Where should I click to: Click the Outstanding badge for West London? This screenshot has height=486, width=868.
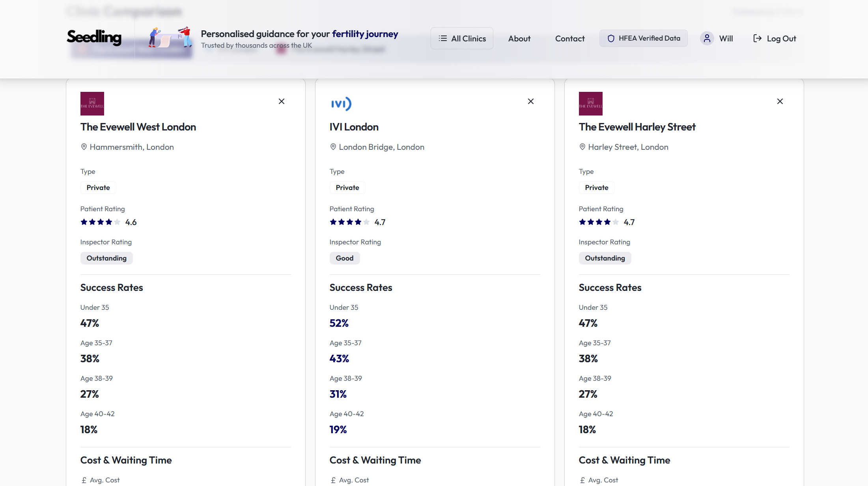click(106, 258)
